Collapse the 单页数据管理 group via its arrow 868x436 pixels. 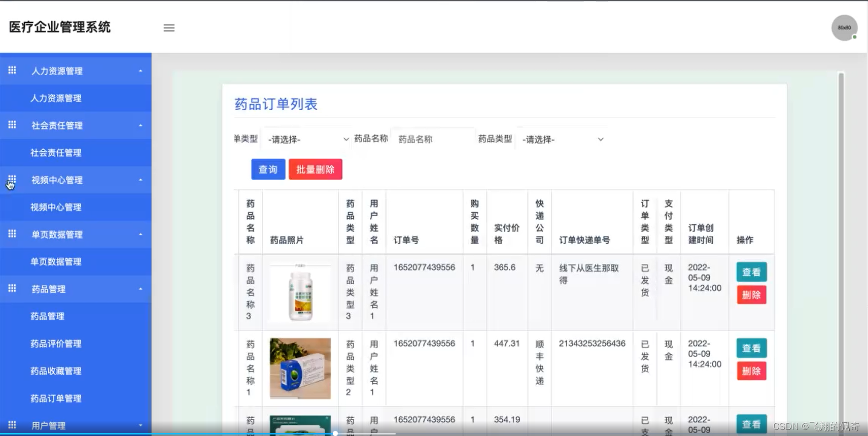tap(141, 234)
